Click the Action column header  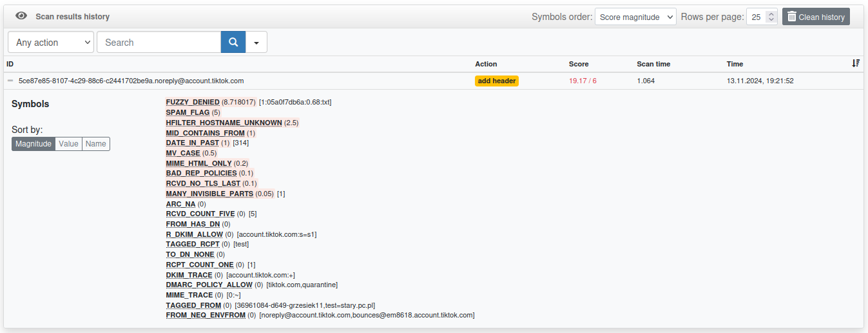[486, 64]
